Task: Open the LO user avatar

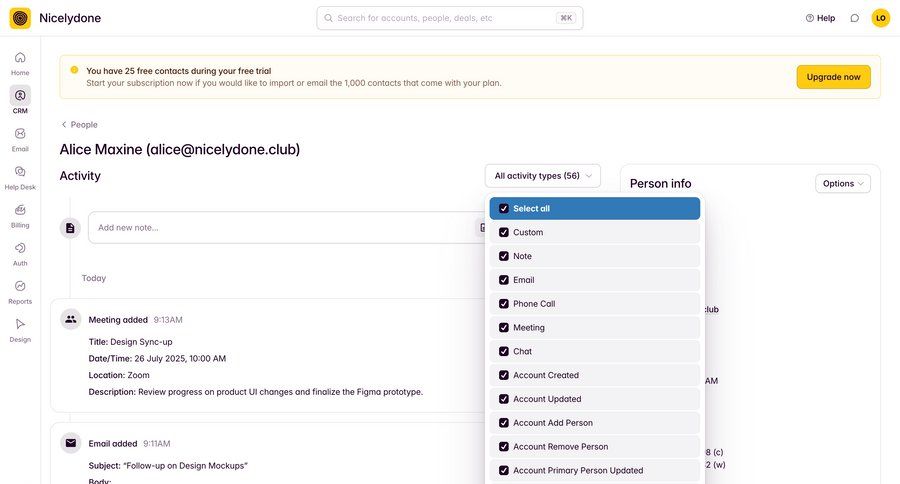Action: (880, 18)
